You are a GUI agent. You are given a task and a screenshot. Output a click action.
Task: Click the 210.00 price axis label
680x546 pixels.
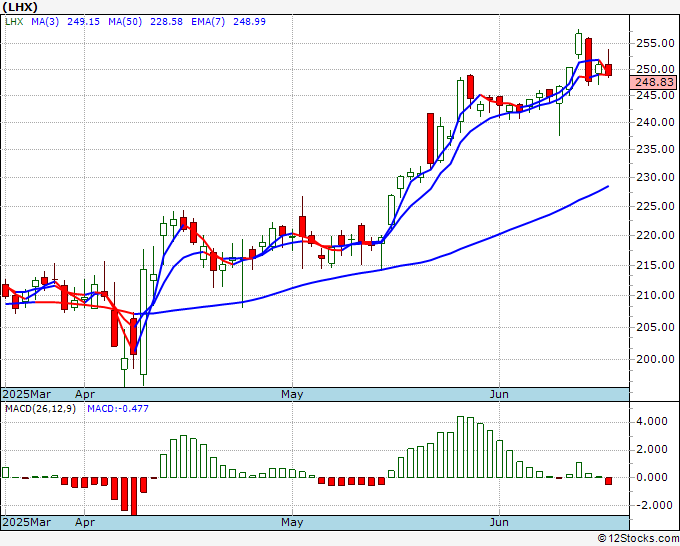tap(655, 295)
